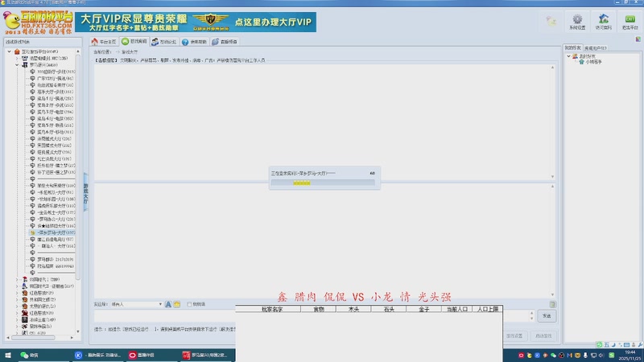Viewport: 644px width, 362px height.
Task: Select friend 小城浪子 in friends list
Action: (x=591, y=62)
